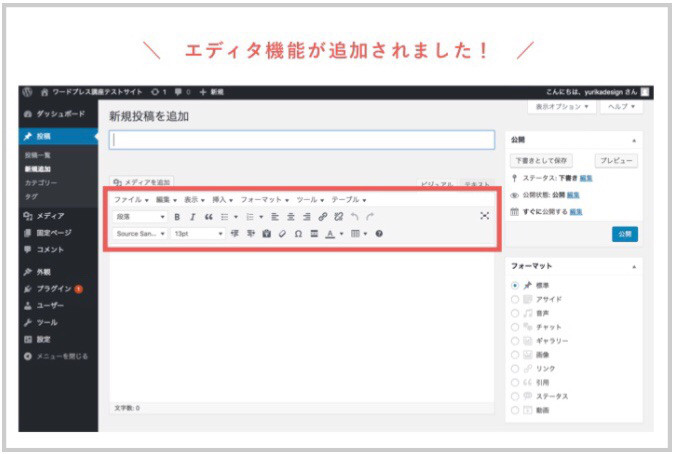Align text left
This screenshot has width=675, height=454.
[275, 217]
